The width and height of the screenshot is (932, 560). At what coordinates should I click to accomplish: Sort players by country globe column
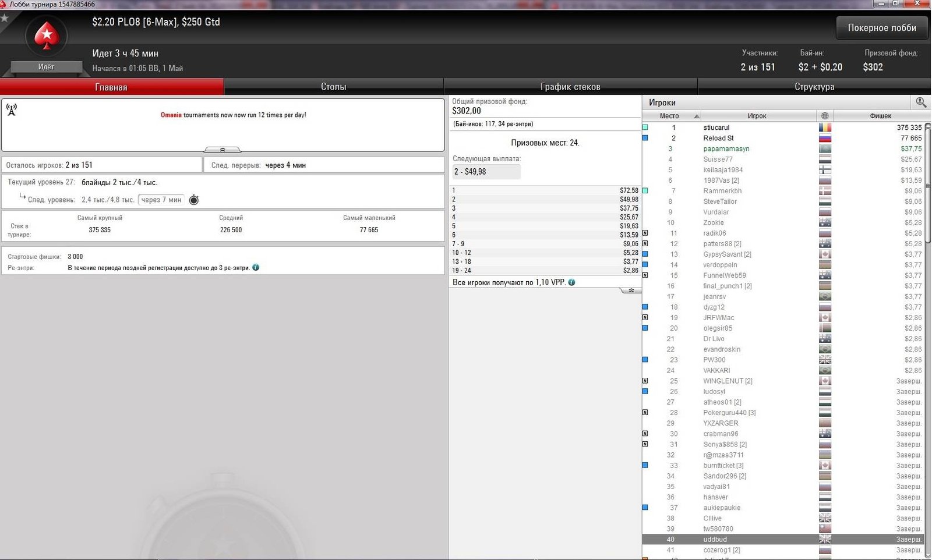pos(824,116)
